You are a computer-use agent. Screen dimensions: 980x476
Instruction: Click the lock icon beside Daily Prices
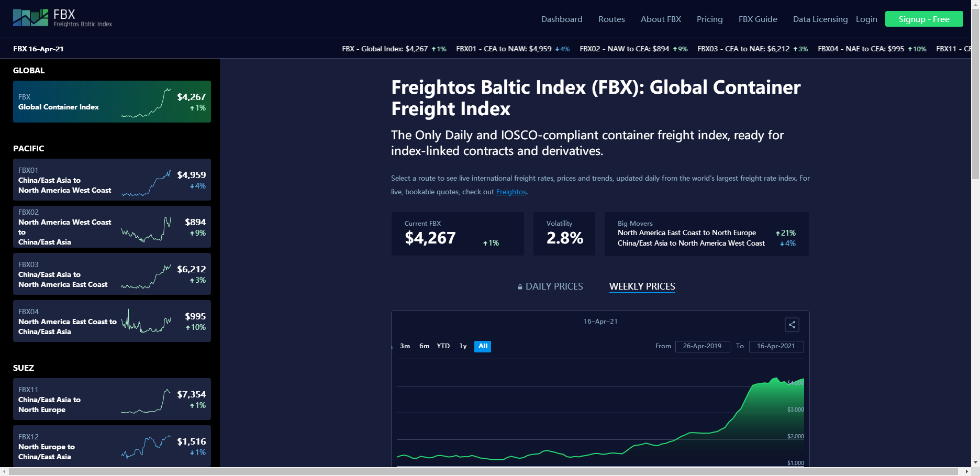click(520, 287)
